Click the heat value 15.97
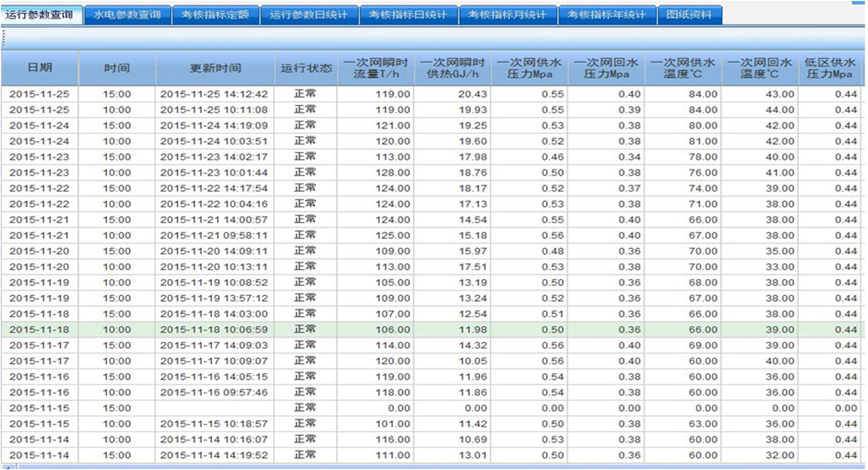Image resolution: width=868 pixels, height=470 pixels. [472, 251]
